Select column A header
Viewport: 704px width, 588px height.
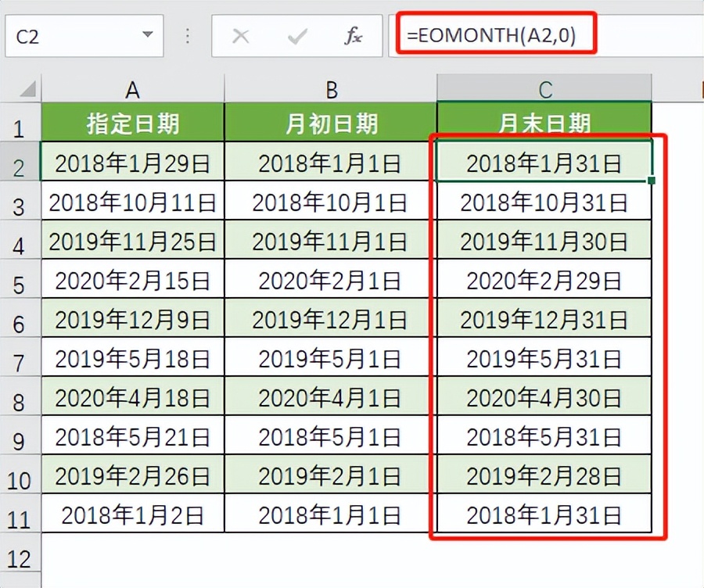point(132,89)
